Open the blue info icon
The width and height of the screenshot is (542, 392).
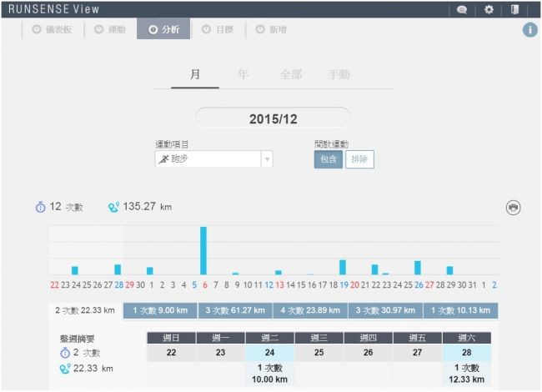529,30
